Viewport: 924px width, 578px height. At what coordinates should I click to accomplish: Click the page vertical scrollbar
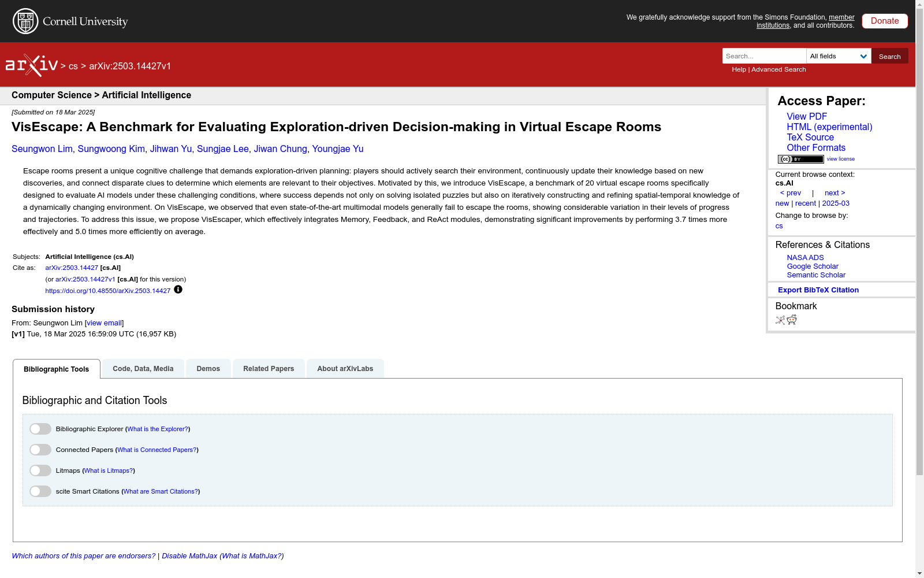pos(919,243)
